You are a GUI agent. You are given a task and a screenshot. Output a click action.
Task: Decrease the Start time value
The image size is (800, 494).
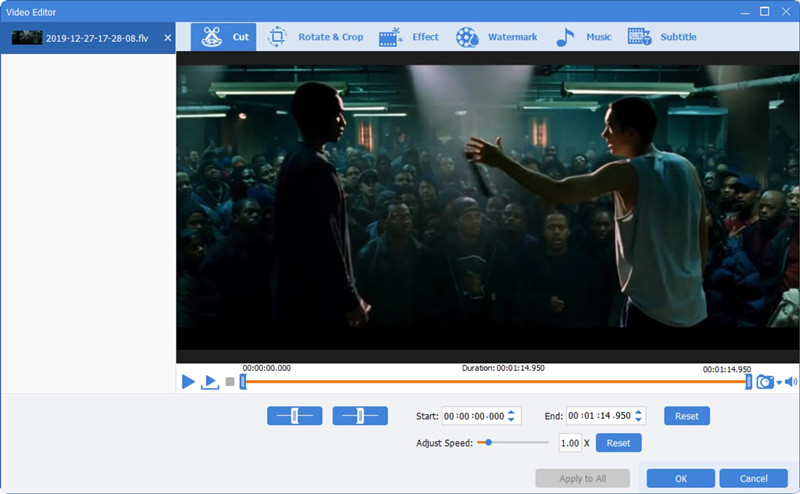[512, 420]
